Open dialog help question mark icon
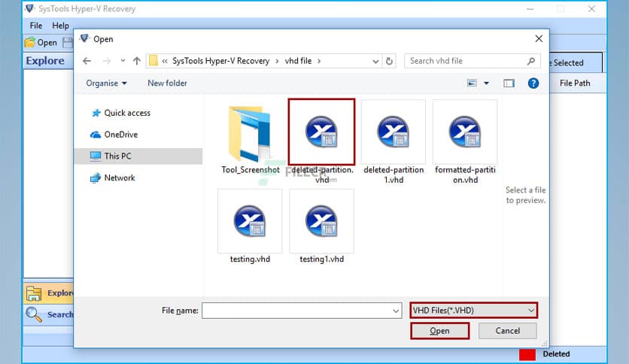 pos(533,83)
